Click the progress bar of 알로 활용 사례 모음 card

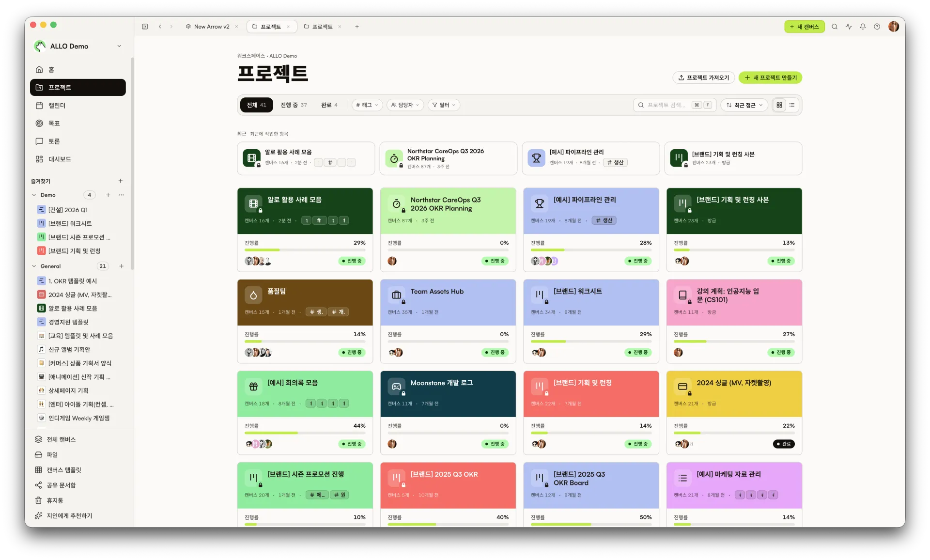point(305,250)
